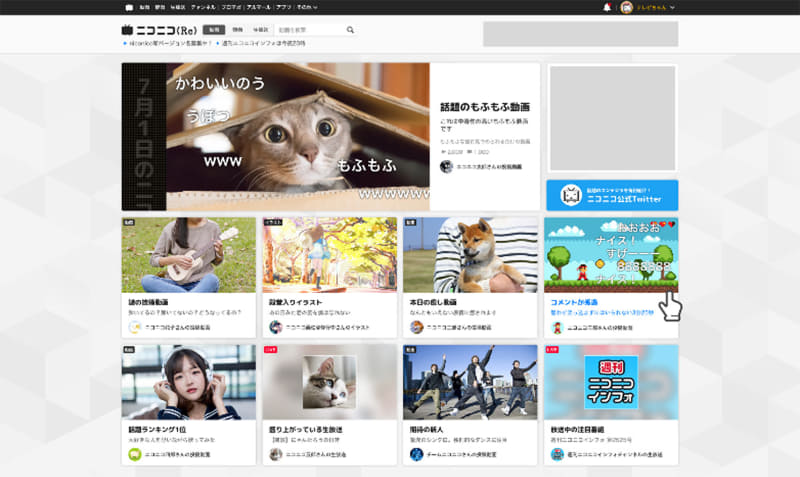Screen dimensions: 800x477
Task: Select the 静画 search tab
Action: [x=237, y=30]
